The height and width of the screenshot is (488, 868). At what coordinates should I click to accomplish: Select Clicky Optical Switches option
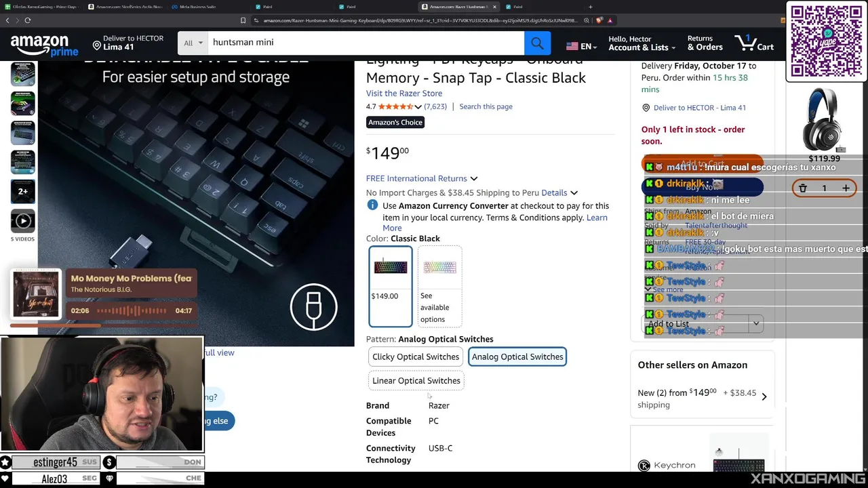pyautogui.click(x=416, y=357)
